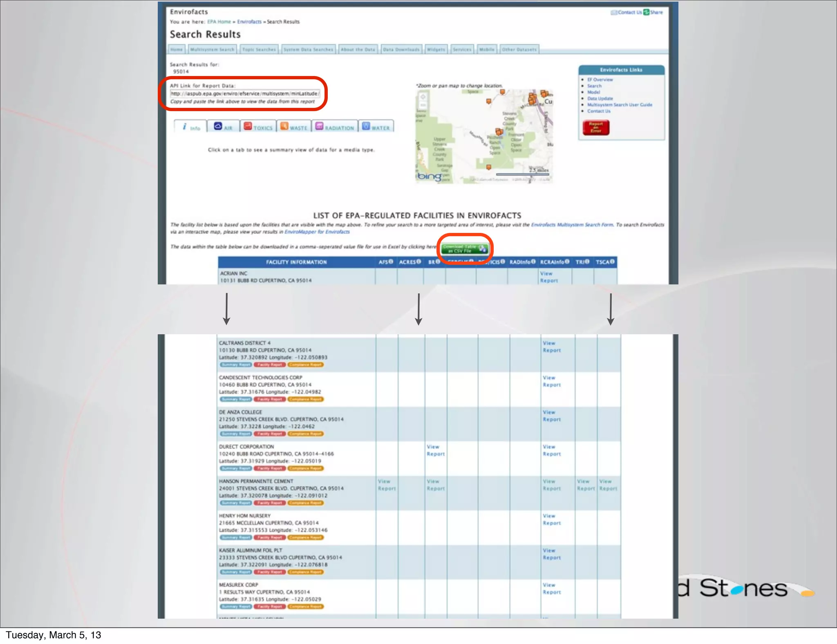Open the Radiation media tab
The image size is (837, 644).
[x=335, y=127]
